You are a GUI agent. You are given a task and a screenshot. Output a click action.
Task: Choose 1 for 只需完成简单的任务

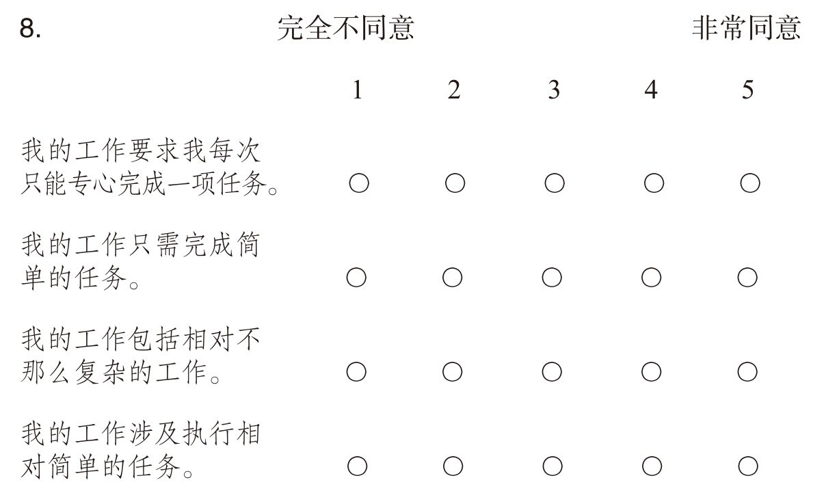point(356,278)
